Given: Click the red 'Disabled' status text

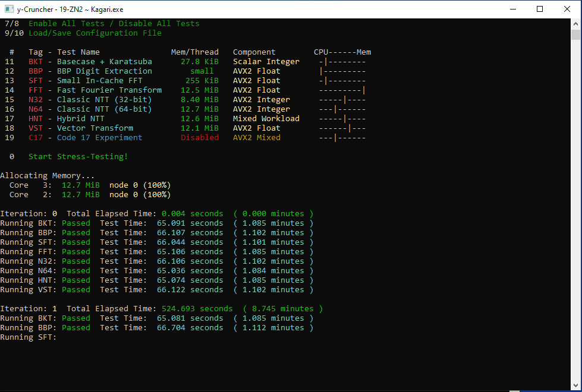Looking at the screenshot, I should [x=200, y=138].
